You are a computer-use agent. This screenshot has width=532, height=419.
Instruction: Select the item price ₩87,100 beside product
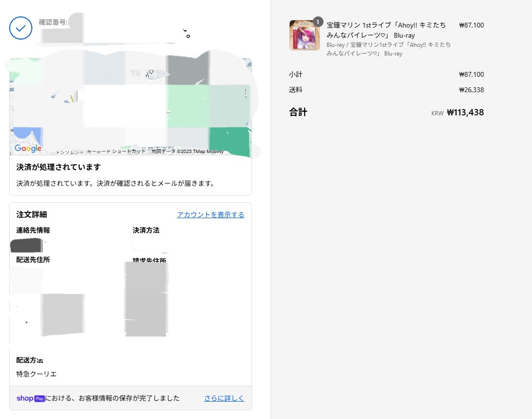(x=471, y=25)
